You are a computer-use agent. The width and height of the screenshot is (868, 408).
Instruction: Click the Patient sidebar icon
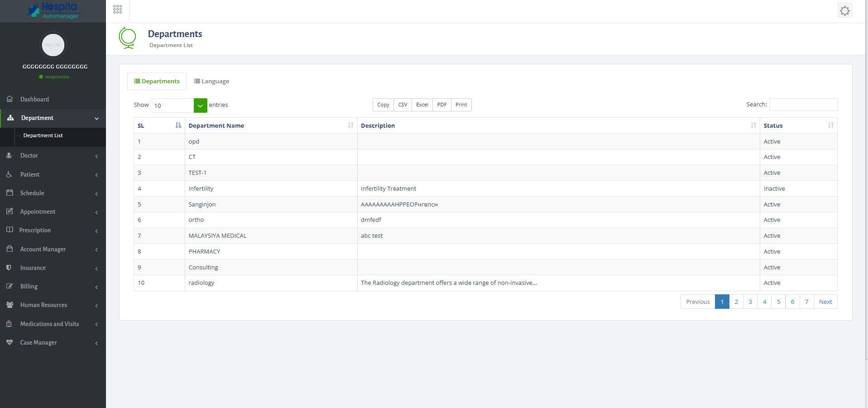point(10,174)
